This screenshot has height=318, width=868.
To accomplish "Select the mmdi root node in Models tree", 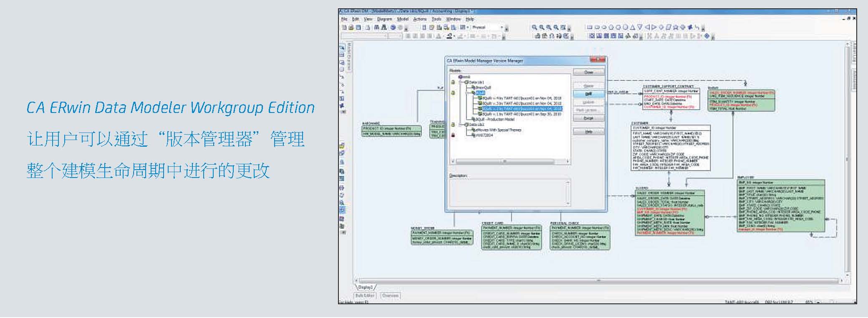I will 465,77.
